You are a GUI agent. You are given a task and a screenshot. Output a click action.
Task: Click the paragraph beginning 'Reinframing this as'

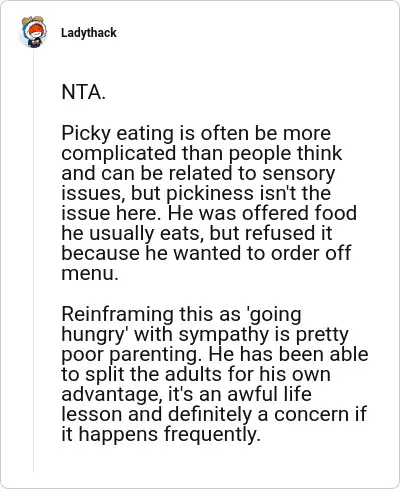tap(215, 374)
